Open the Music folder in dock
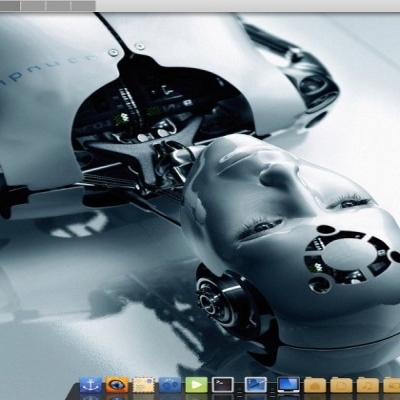Image resolution: width=400 pixels, height=400 pixels. [368, 385]
